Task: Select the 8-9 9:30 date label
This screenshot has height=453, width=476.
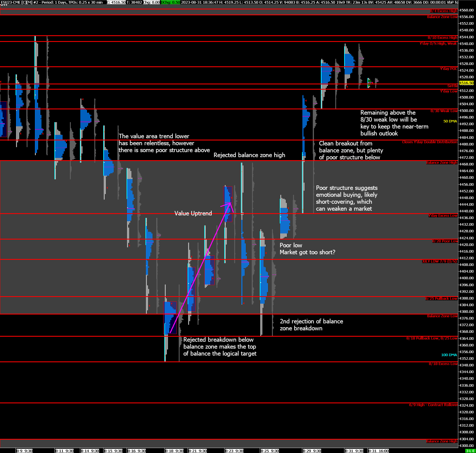Action: click(24, 451)
